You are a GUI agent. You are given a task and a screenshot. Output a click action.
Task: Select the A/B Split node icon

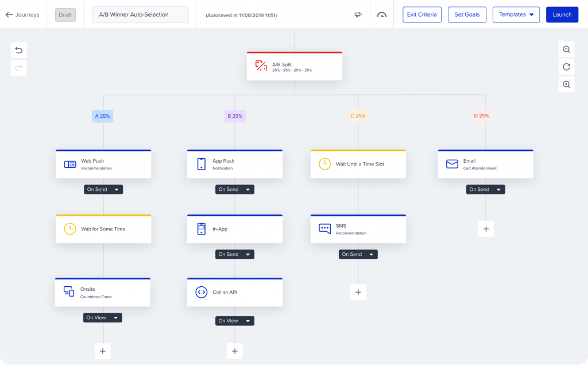click(261, 66)
